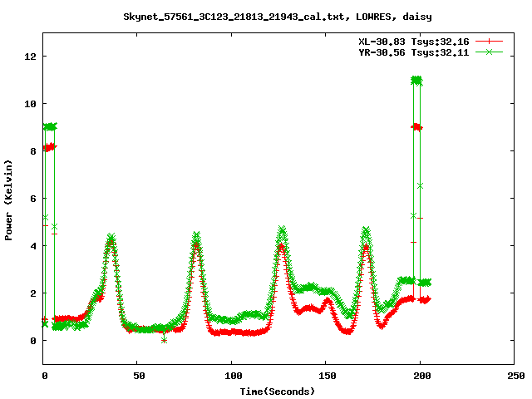Click the green calibration plateau at 9 Kelvin
This screenshot has width=532, height=399.
[50, 126]
